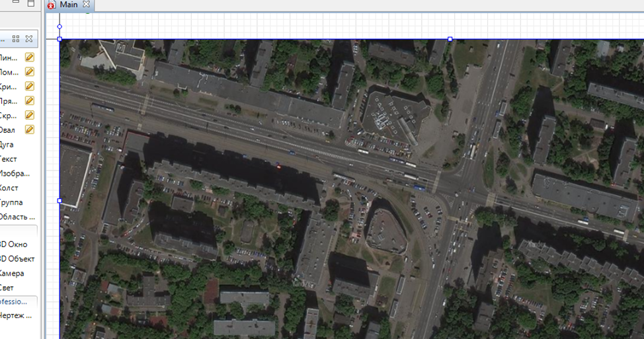Viewport: 644px width, 339px height.
Task: Click the top-middle resize handle of the image
Action: pyautogui.click(x=450, y=39)
